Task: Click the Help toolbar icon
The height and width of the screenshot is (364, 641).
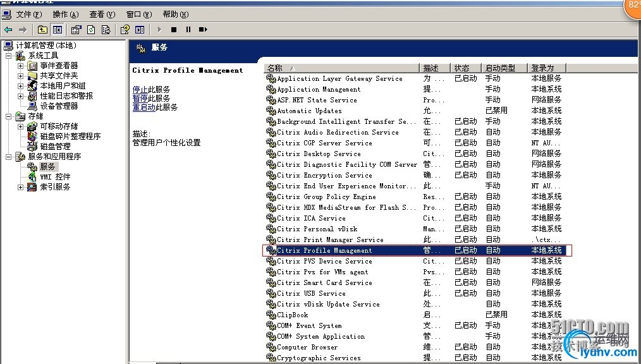Action: click(125, 30)
